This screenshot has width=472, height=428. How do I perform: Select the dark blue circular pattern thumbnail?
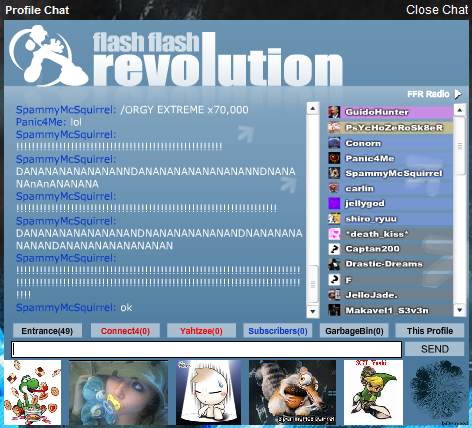[439, 392]
